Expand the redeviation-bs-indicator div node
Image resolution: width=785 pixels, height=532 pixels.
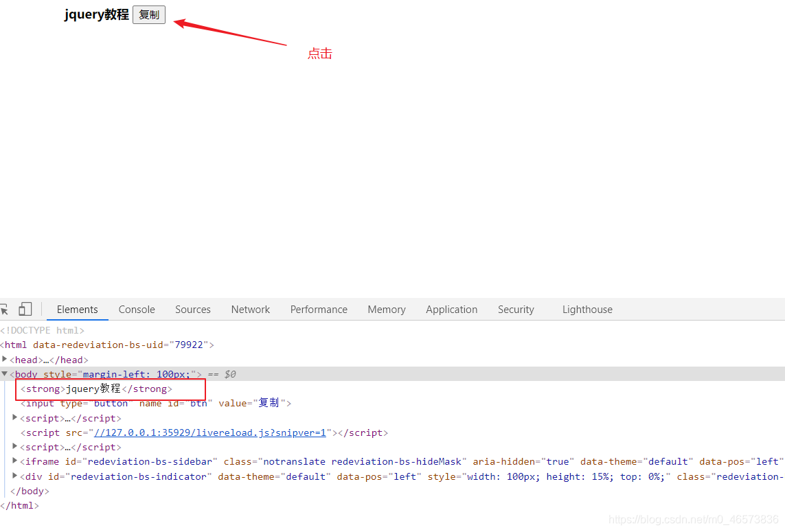point(15,476)
